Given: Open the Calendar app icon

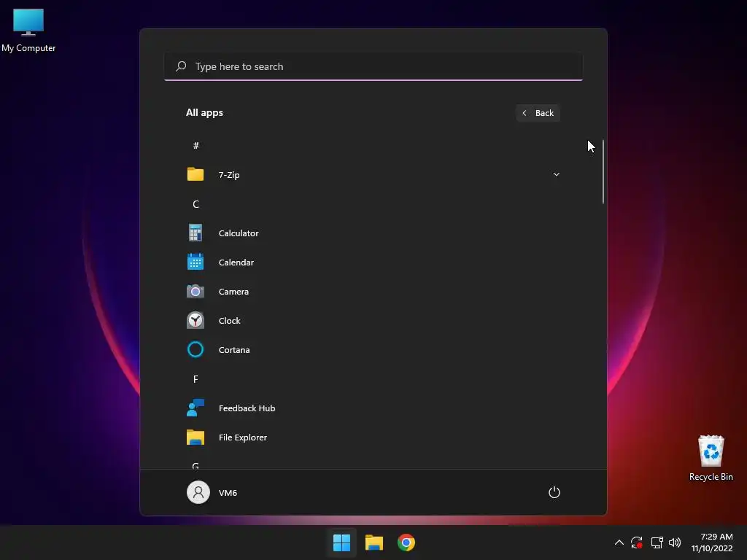Looking at the screenshot, I should [196, 262].
